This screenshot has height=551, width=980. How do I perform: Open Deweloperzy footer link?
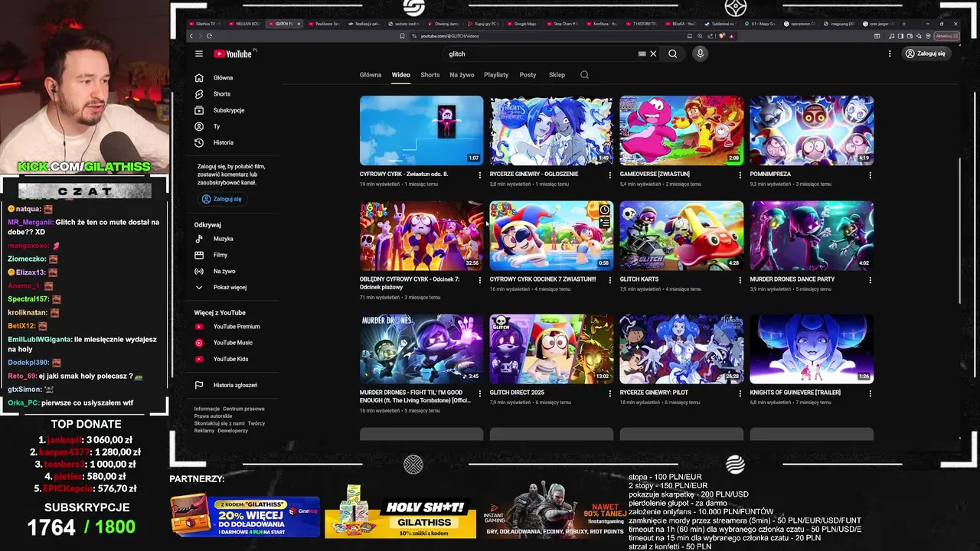pos(233,430)
